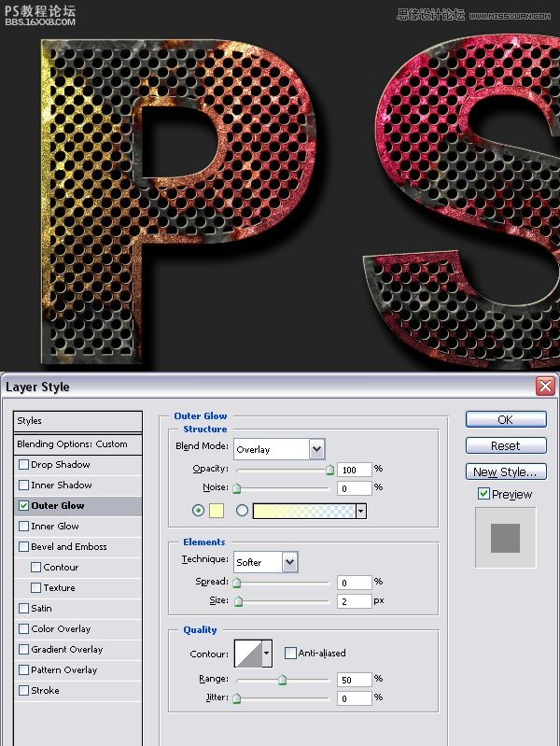Check the Gradient Overlay checkbox
Viewport: 560px width, 746px height.
23,649
